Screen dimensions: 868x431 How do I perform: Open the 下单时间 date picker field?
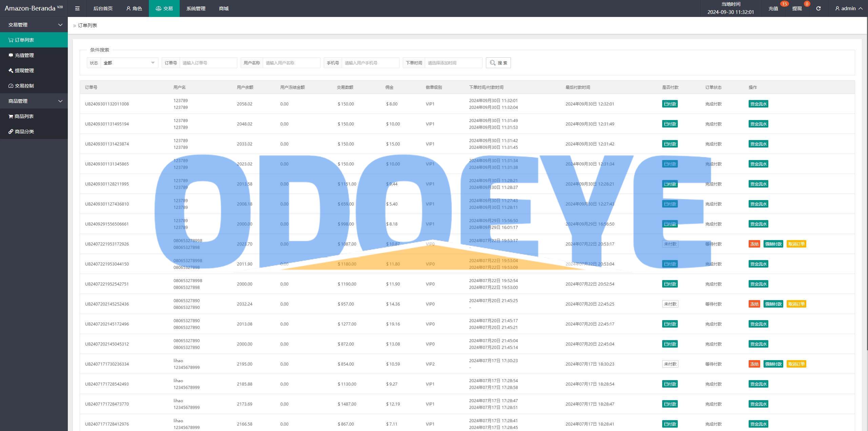click(453, 63)
